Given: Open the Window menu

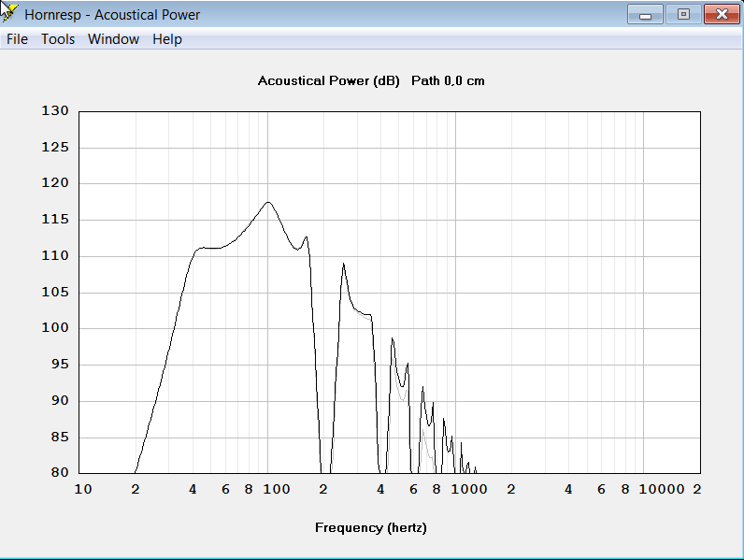Looking at the screenshot, I should click(x=113, y=39).
